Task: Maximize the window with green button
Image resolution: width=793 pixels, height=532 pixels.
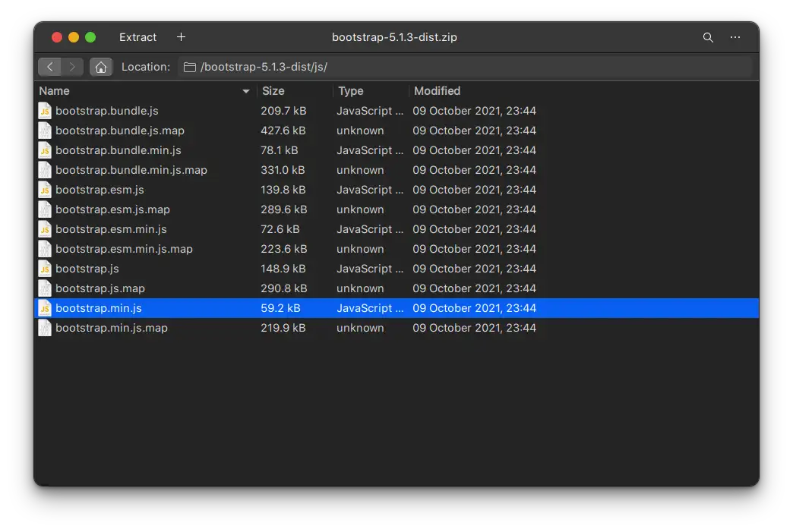Action: click(90, 37)
